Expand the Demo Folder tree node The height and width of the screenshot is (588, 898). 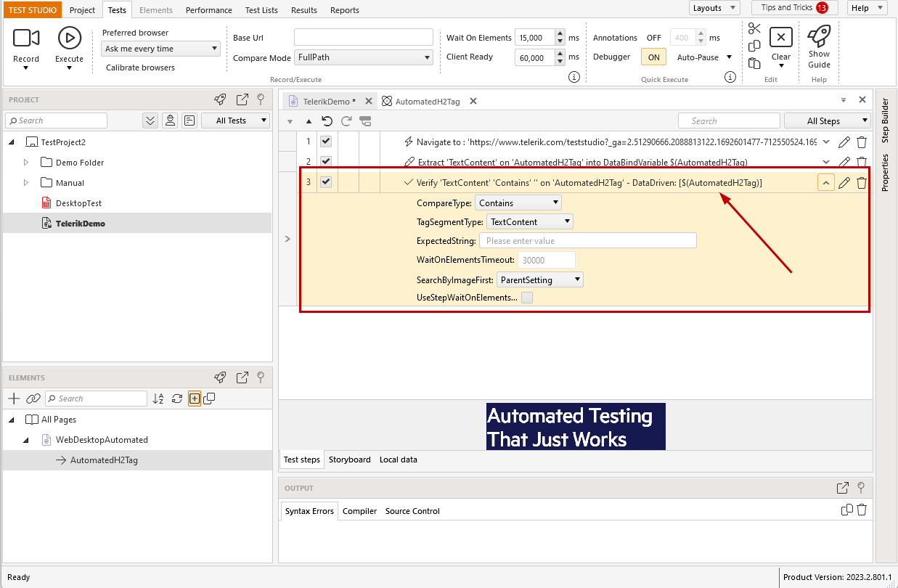click(x=26, y=163)
